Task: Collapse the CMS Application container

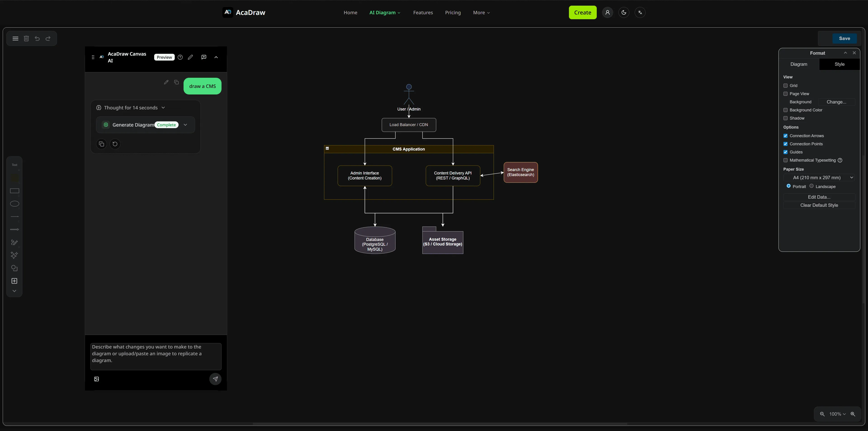Action: click(x=327, y=148)
